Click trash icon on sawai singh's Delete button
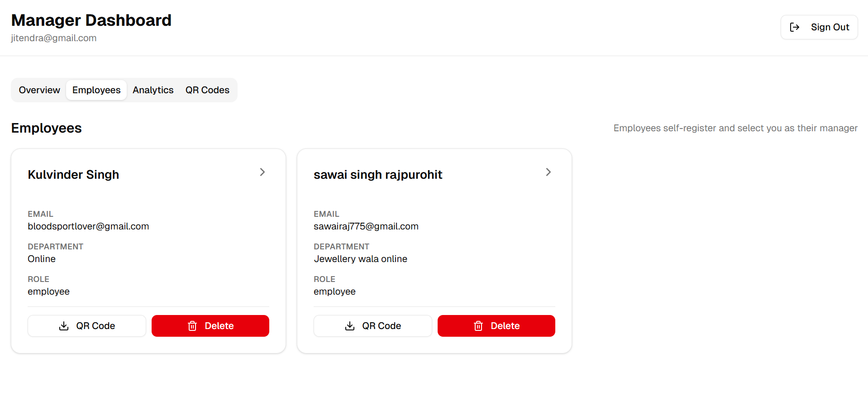 click(x=478, y=326)
